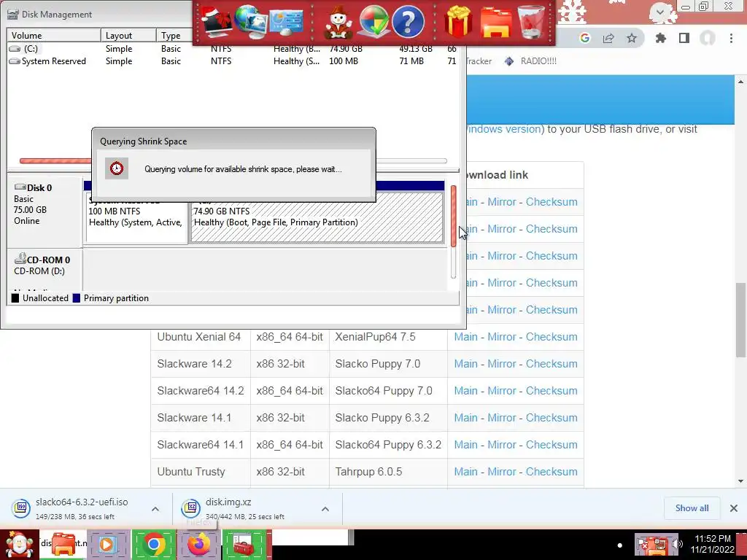Click Chrome page scrollbar down arrow
This screenshot has height=560, width=747.
[x=741, y=481]
